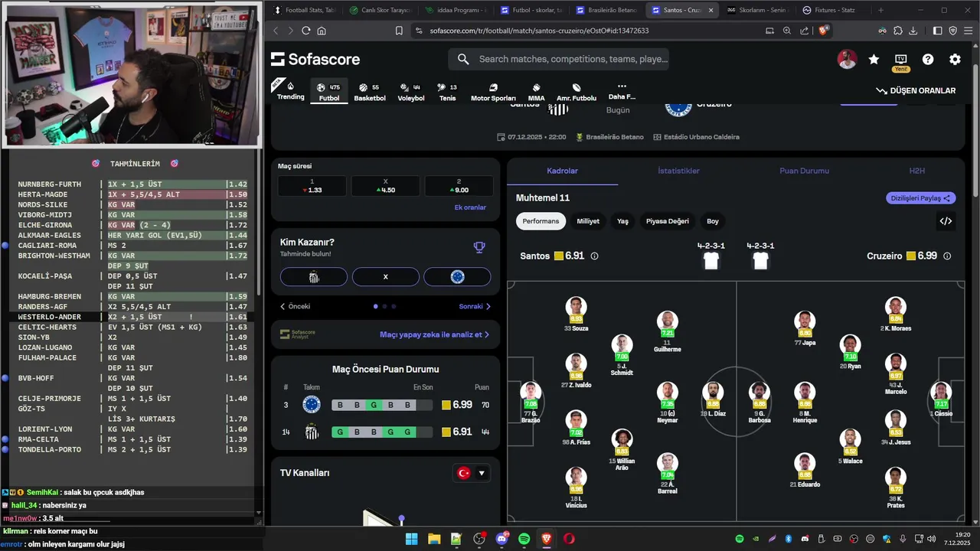Vote for Cruzeiro to win
Screen dimensions: 980x551
(x=457, y=277)
